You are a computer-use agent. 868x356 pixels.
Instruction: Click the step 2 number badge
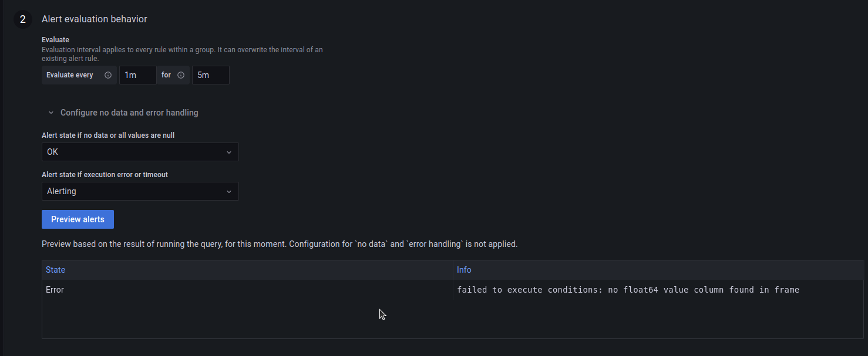(22, 19)
